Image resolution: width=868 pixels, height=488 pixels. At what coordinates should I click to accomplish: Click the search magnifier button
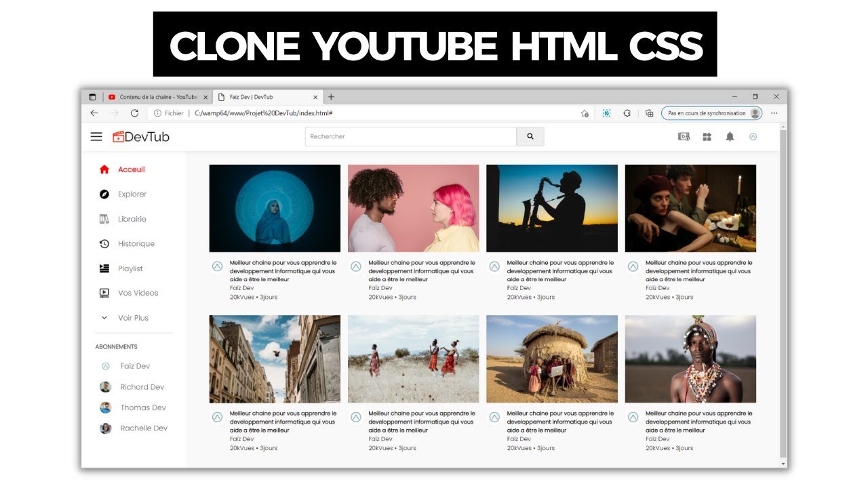530,136
